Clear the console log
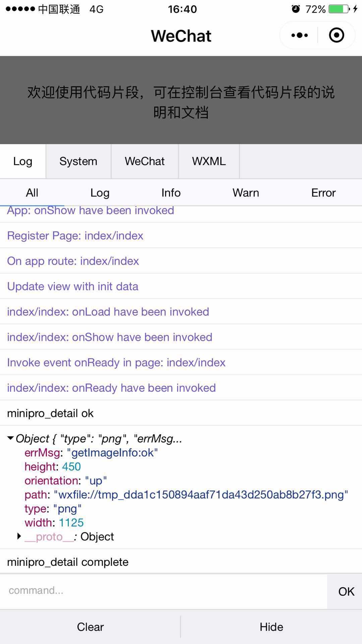Screen dimensions: 362x644 (x=90, y=627)
